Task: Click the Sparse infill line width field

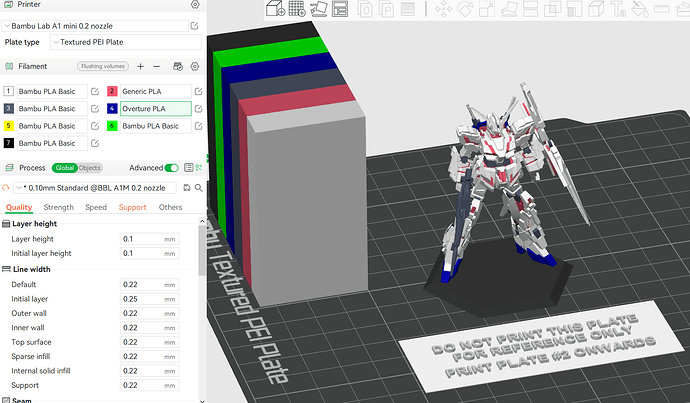Action: click(149, 356)
